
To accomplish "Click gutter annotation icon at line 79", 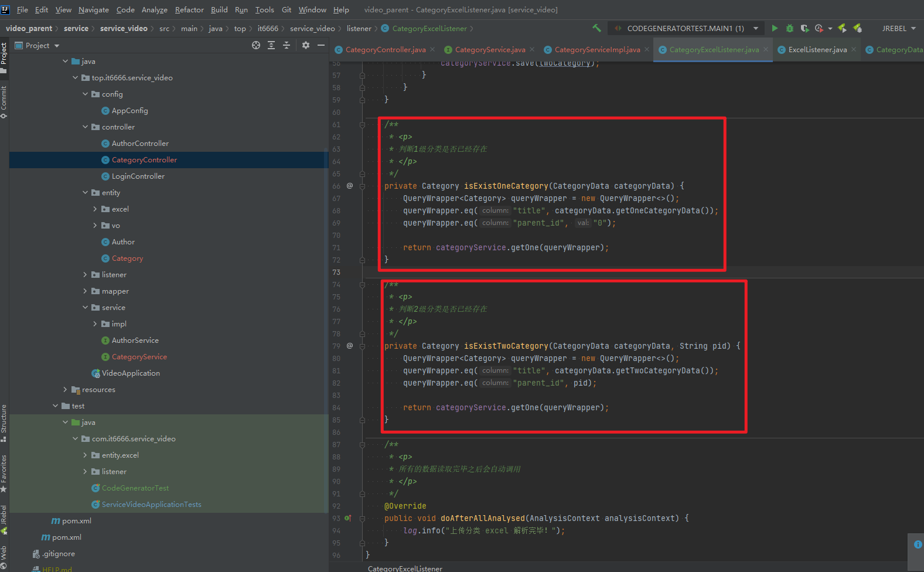I will (350, 346).
